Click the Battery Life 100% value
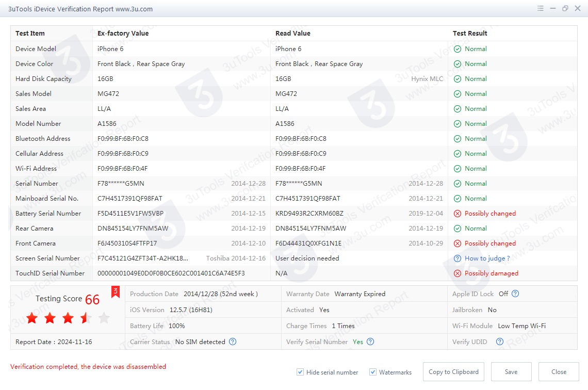 tap(176, 326)
